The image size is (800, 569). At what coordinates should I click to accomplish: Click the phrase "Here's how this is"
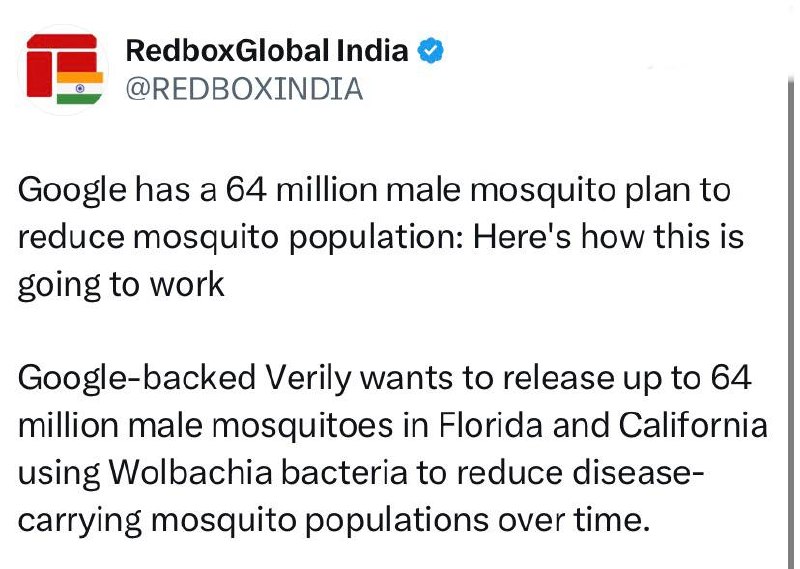608,237
